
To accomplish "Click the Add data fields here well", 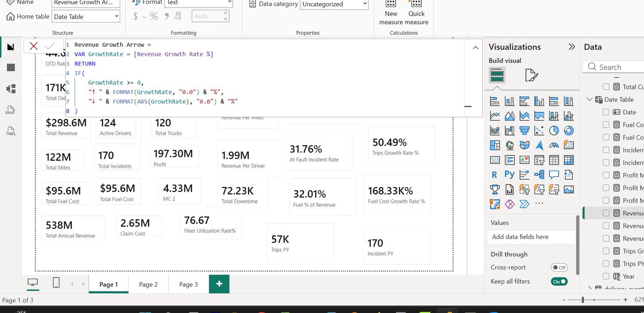I will pos(531,236).
